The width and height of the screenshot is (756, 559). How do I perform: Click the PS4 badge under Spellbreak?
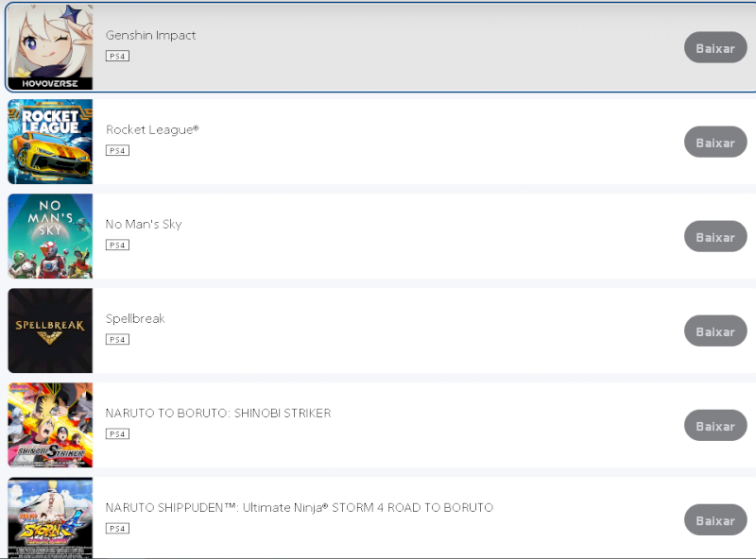coord(117,339)
